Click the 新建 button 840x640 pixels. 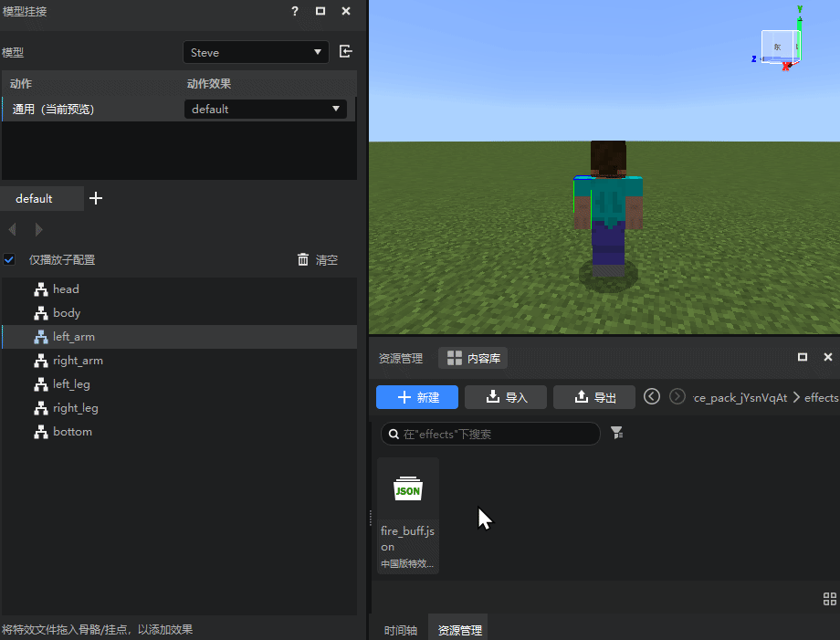click(x=417, y=397)
